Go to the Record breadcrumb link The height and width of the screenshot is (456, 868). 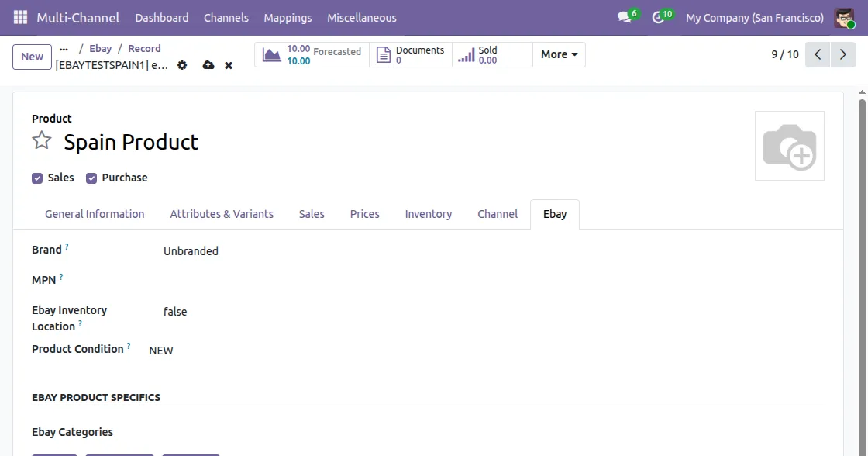pyautogui.click(x=144, y=49)
